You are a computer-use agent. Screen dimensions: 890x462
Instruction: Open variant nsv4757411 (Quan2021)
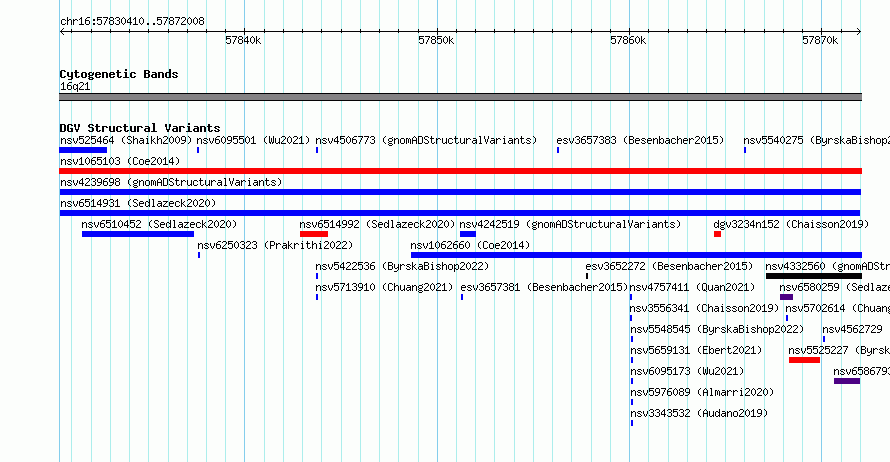(692, 287)
